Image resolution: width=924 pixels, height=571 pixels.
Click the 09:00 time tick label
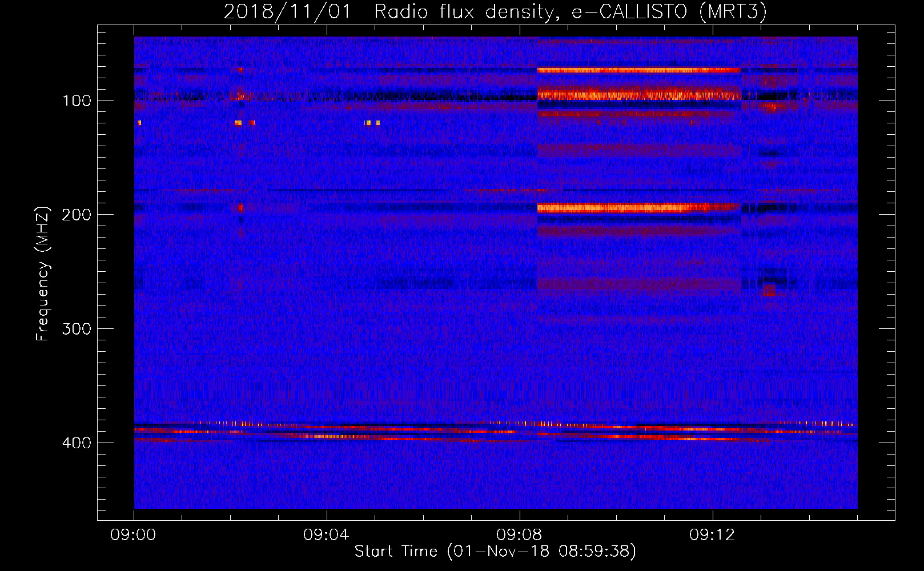coord(134,535)
